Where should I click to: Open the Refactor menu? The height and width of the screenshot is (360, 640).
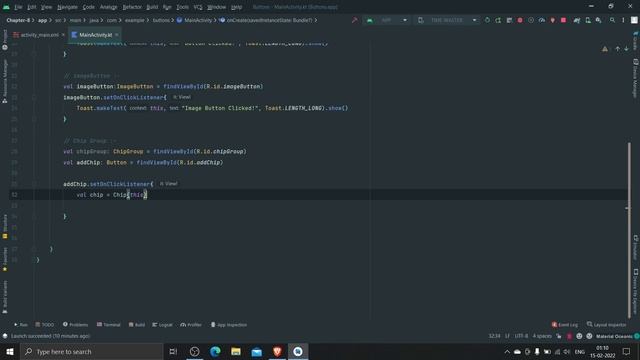pos(132,7)
